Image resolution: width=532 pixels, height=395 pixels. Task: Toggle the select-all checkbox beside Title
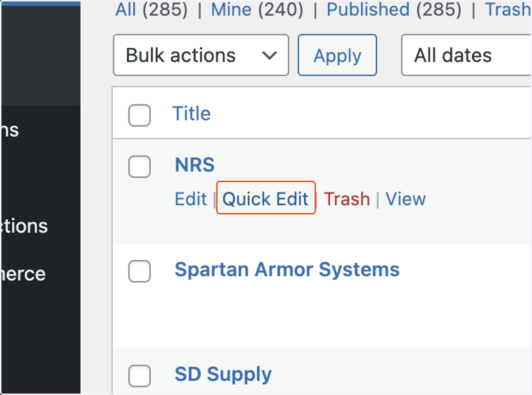pos(140,116)
